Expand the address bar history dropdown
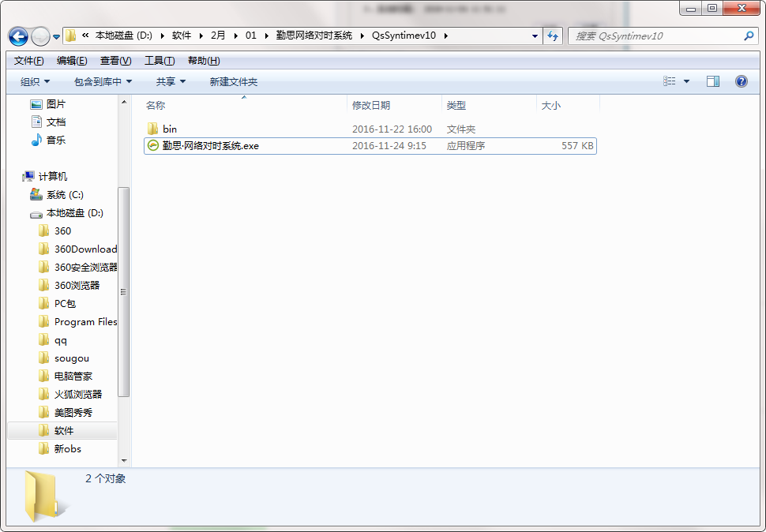Viewport: 766px width, 532px height. (x=535, y=36)
